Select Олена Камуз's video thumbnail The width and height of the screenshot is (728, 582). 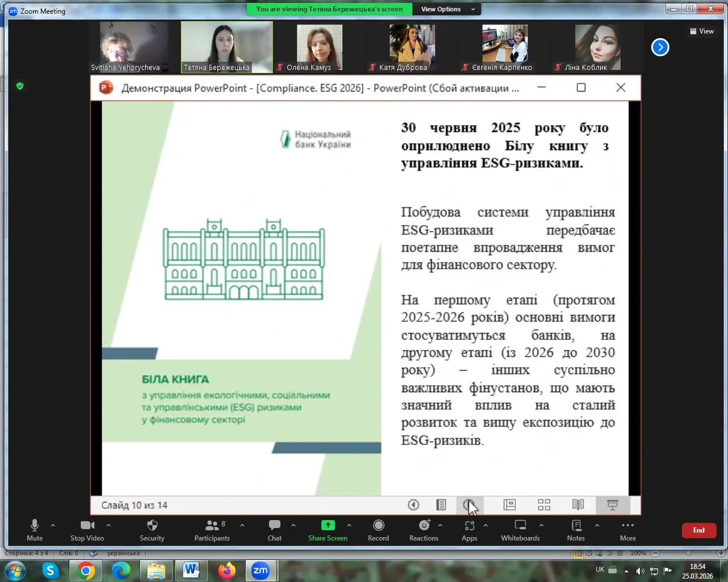pyautogui.click(x=319, y=48)
